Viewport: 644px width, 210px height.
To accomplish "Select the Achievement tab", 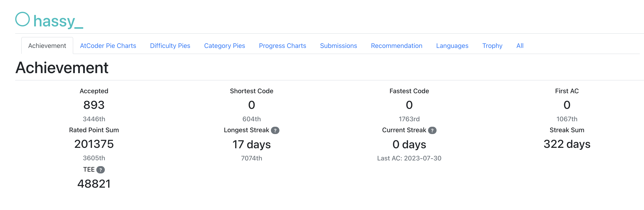I will click(47, 46).
